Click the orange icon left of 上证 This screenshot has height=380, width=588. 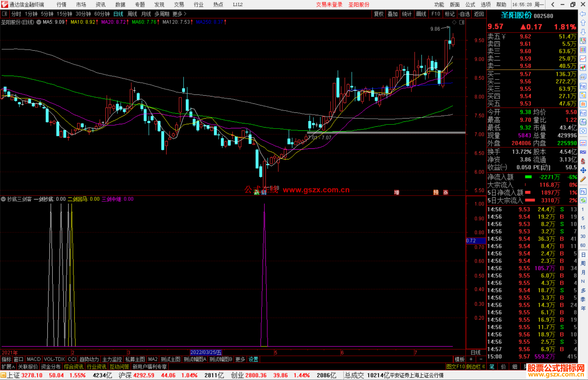coord(3,375)
